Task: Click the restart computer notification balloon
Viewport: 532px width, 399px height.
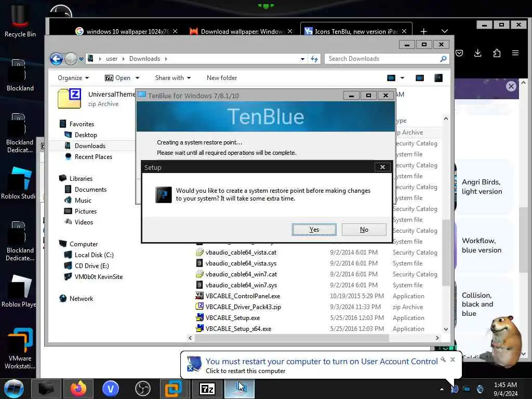Action: click(x=321, y=365)
